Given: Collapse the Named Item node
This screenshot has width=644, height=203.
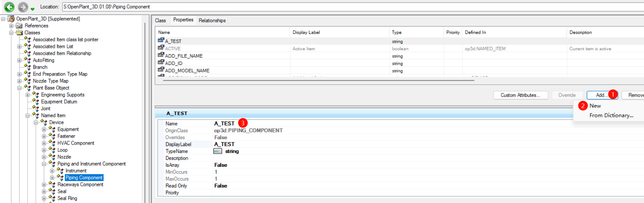Looking at the screenshot, I should point(28,115).
